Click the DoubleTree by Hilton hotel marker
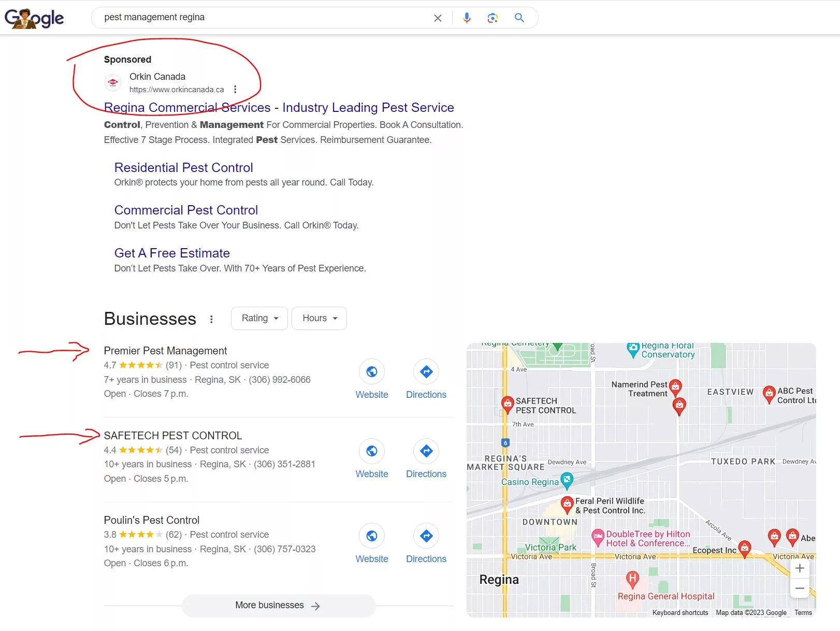Image resolution: width=840 pixels, height=631 pixels. point(598,538)
